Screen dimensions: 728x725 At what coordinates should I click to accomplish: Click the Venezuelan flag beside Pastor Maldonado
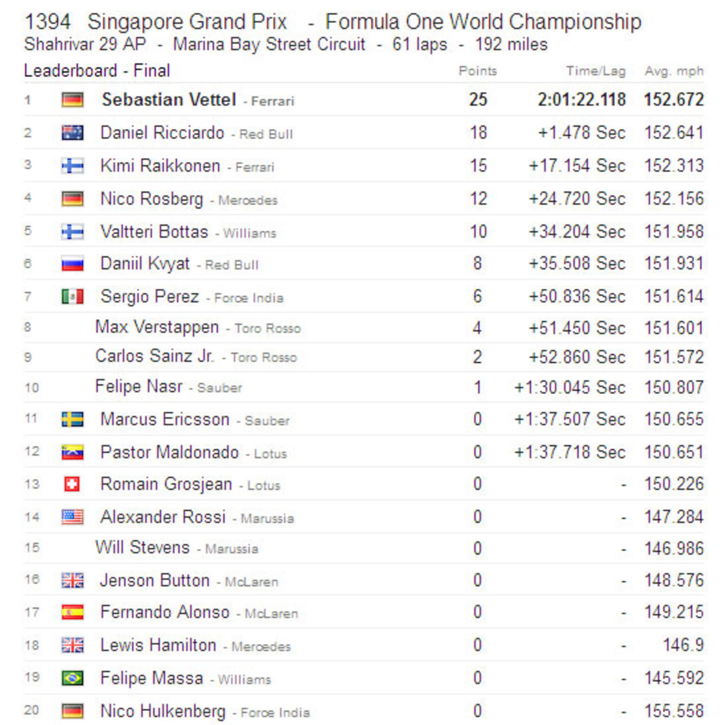[72, 453]
